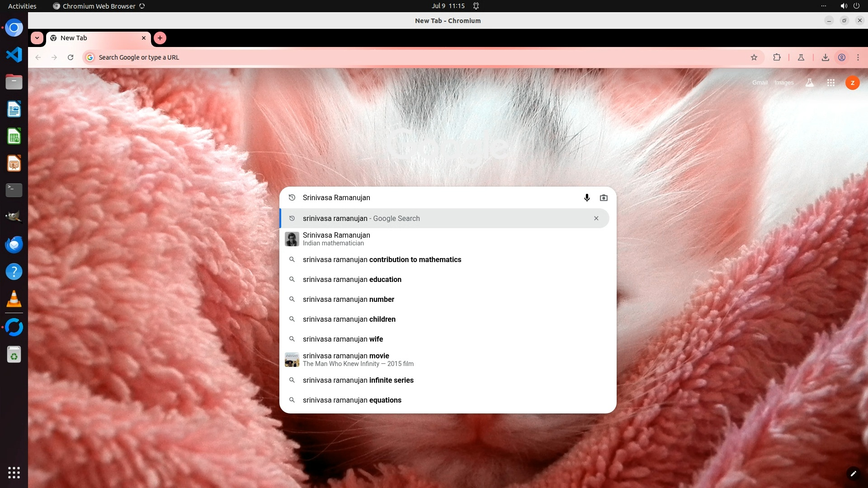This screenshot has height=488, width=868.
Task: Expand the tab search dropdown arrow
Action: pos(37,38)
